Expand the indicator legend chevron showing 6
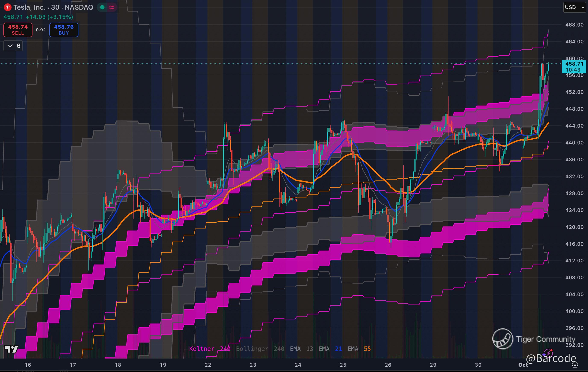This screenshot has width=588, height=372. (x=13, y=46)
